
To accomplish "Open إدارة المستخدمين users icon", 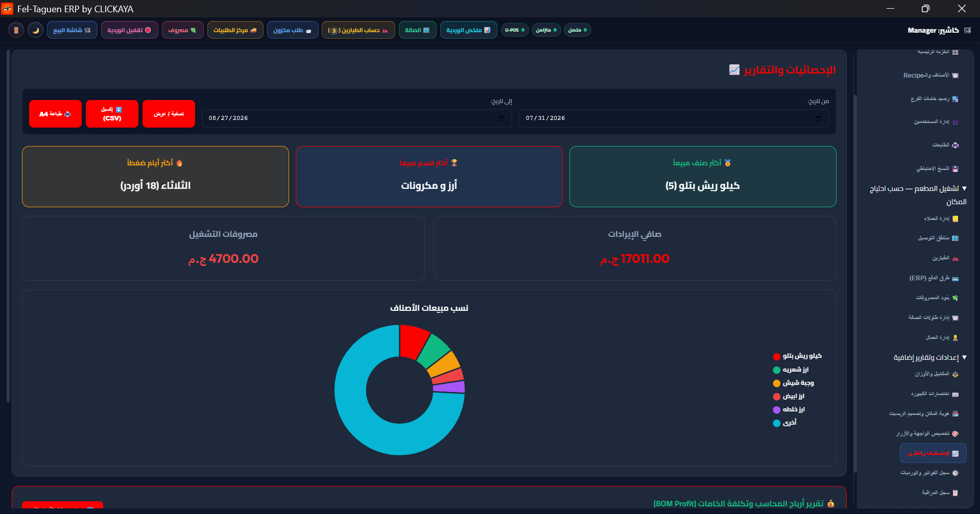I will 955,122.
